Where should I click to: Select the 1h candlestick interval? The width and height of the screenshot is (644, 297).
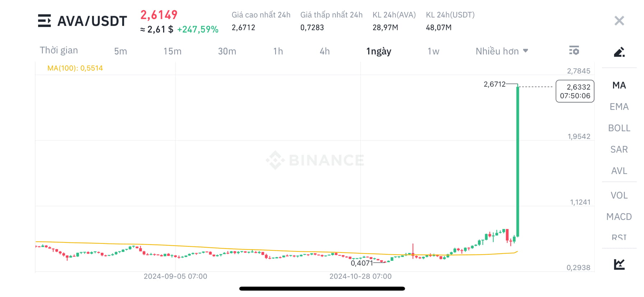coord(278,51)
